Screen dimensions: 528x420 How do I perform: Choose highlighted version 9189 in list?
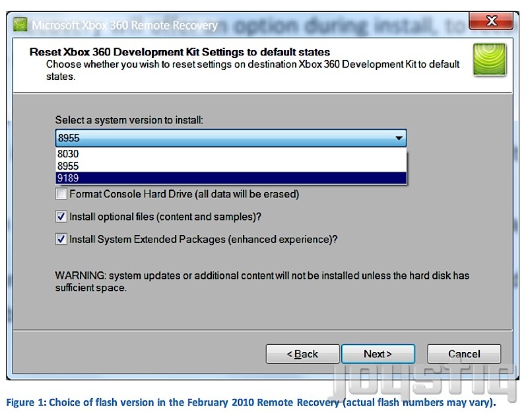230,178
